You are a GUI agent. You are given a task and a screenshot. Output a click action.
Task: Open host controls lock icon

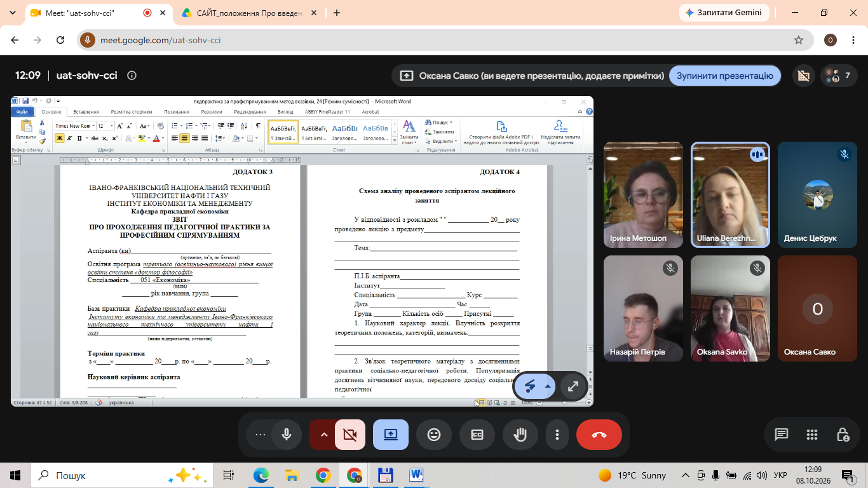(x=843, y=435)
